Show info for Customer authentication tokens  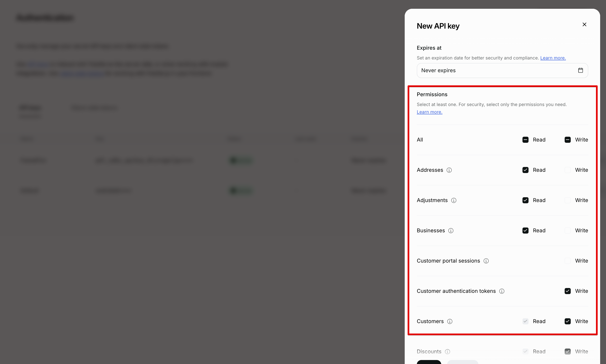[x=502, y=291]
